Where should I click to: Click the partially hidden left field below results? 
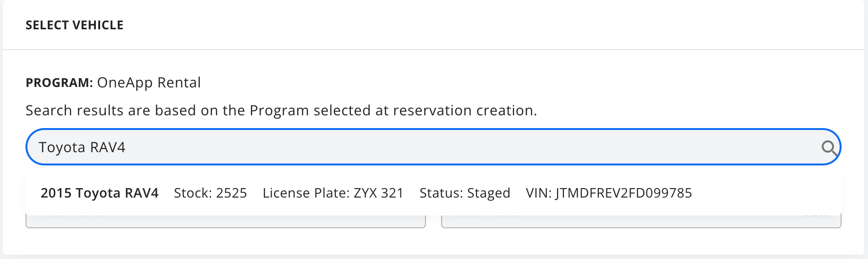pos(226,222)
